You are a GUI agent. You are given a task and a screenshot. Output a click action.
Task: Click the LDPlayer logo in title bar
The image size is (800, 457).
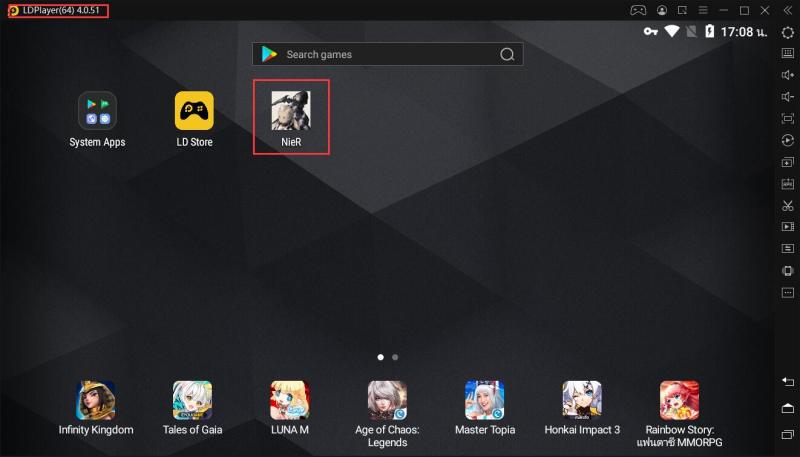[14, 10]
